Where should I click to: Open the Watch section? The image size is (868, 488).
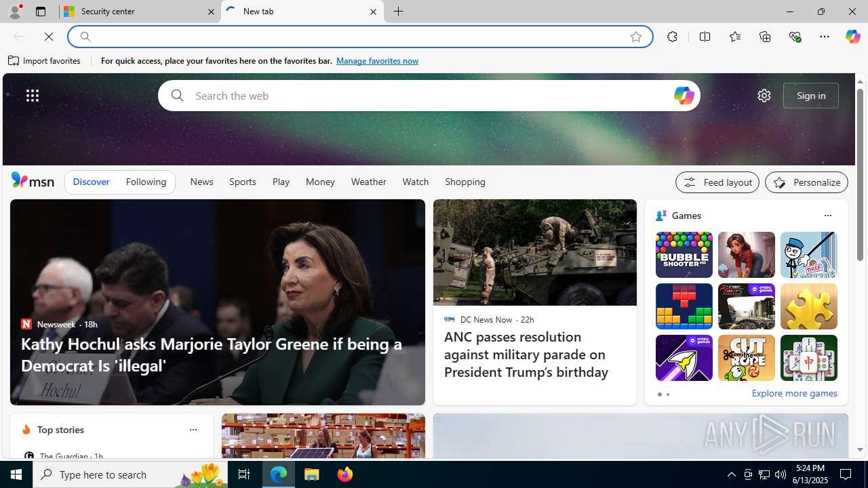415,182
